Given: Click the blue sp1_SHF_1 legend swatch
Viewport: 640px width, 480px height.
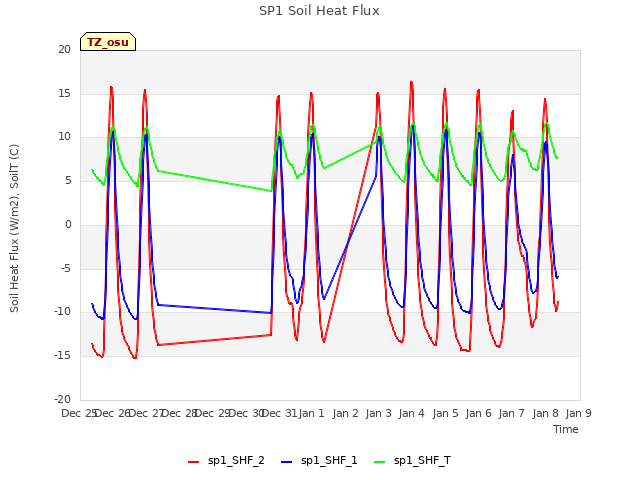Looking at the screenshot, I should coord(287,462).
